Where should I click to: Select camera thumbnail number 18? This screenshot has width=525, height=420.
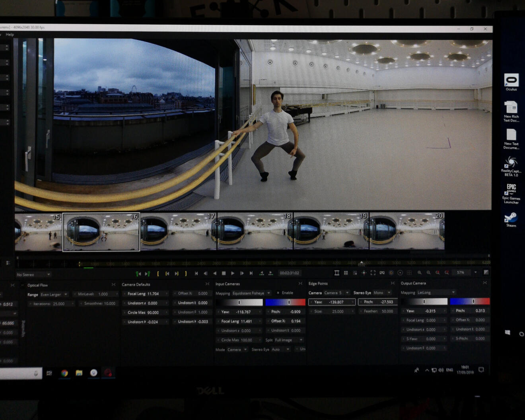click(255, 231)
